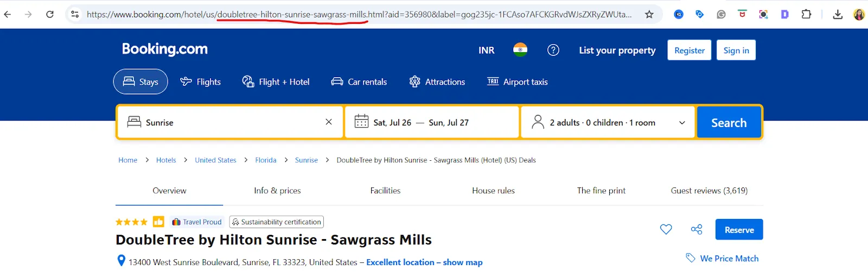Click the four-star rating stars

pos(131,222)
